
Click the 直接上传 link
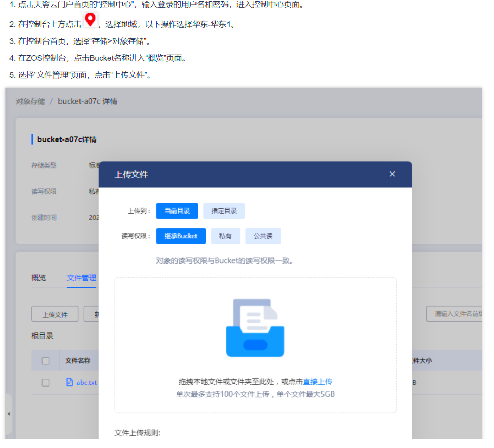(x=317, y=382)
